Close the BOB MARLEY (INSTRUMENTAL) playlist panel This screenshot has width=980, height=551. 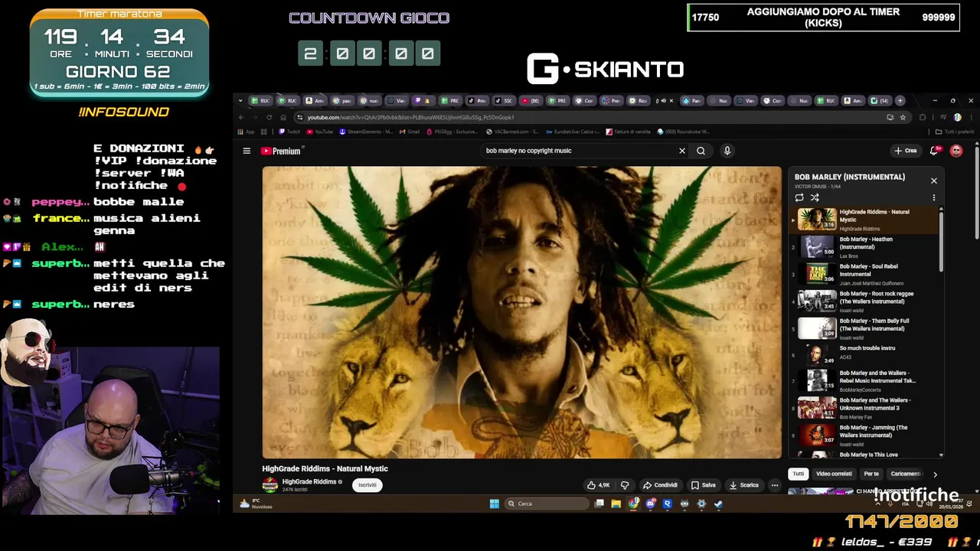pyautogui.click(x=933, y=181)
